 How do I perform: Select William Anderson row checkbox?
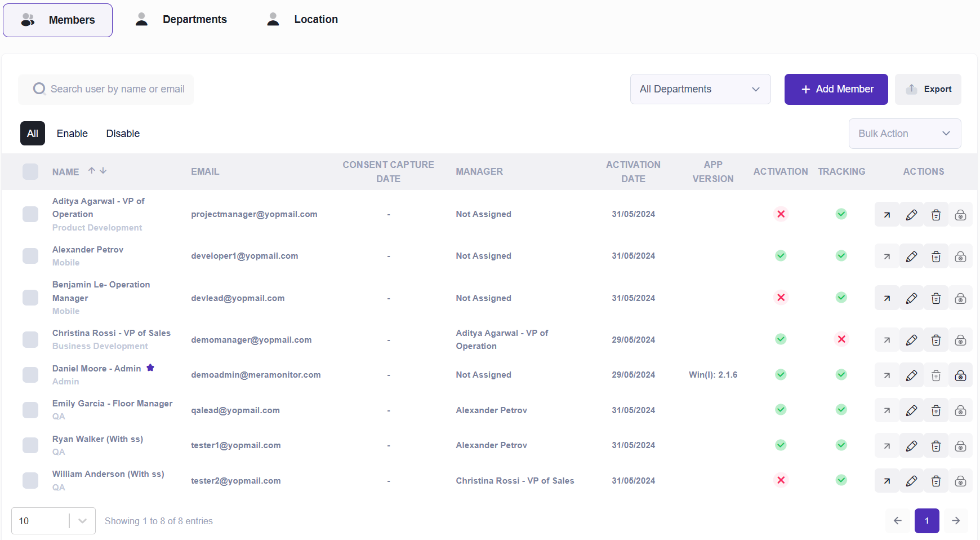pos(30,480)
